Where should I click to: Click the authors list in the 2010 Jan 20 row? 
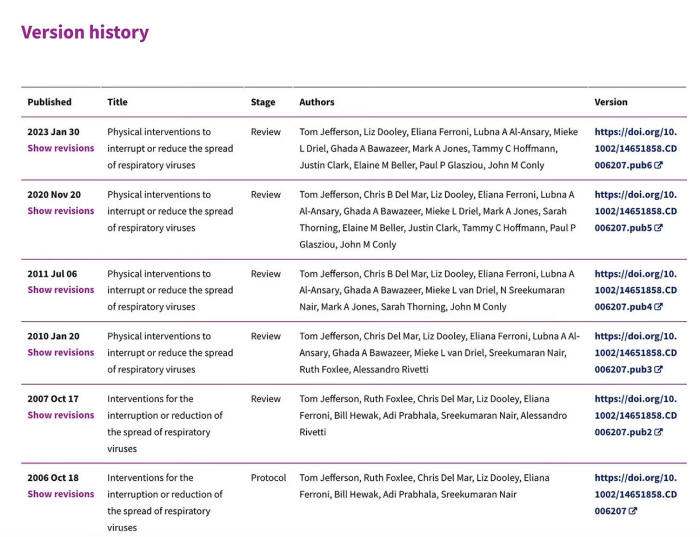coord(439,353)
